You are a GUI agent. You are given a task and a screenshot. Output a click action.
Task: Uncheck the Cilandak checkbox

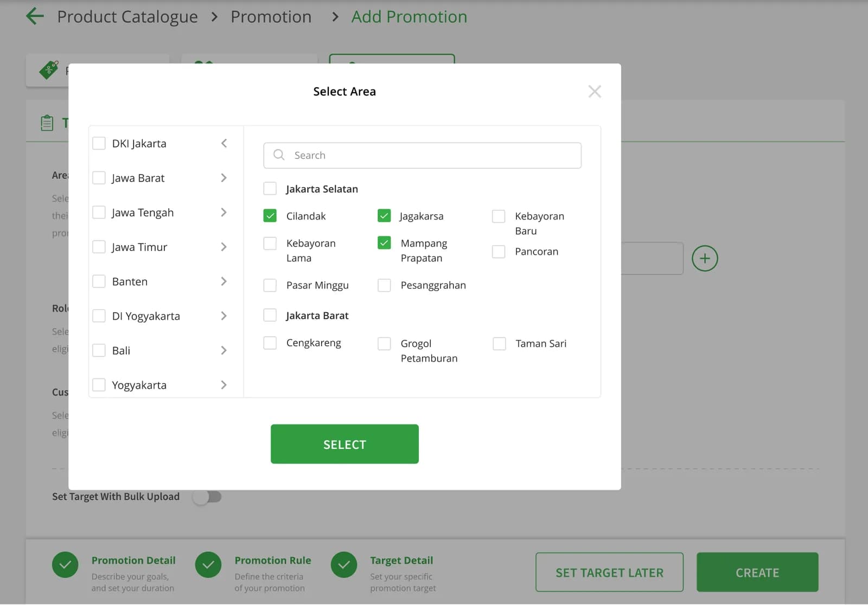(270, 216)
